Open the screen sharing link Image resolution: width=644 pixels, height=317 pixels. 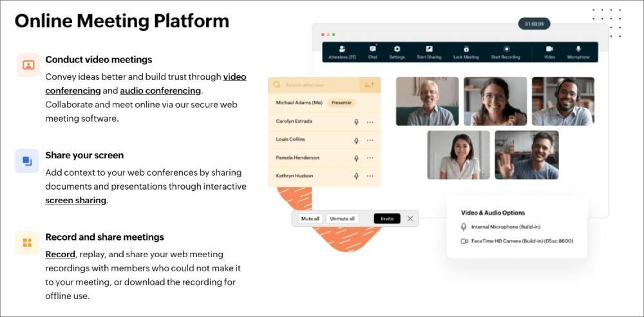[x=75, y=201]
